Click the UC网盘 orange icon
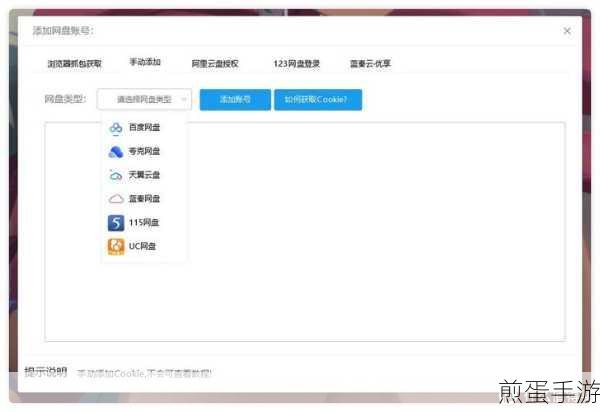 coord(116,246)
